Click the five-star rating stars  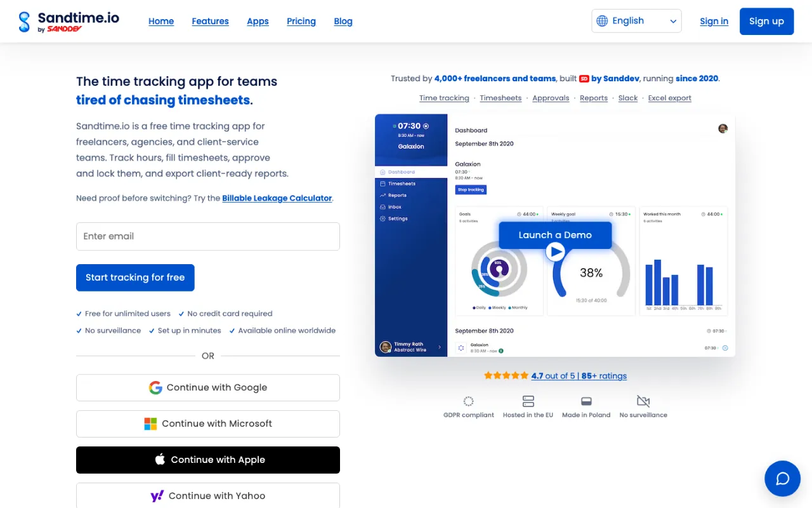click(x=506, y=375)
